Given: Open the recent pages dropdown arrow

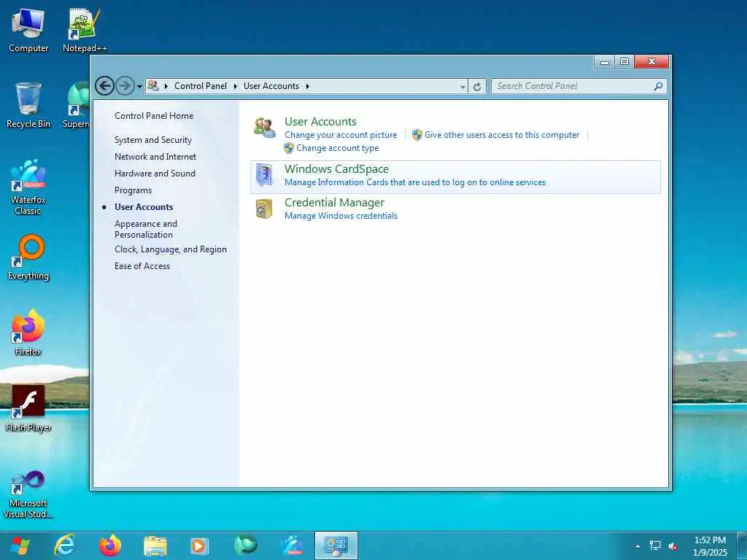Looking at the screenshot, I should click(139, 87).
